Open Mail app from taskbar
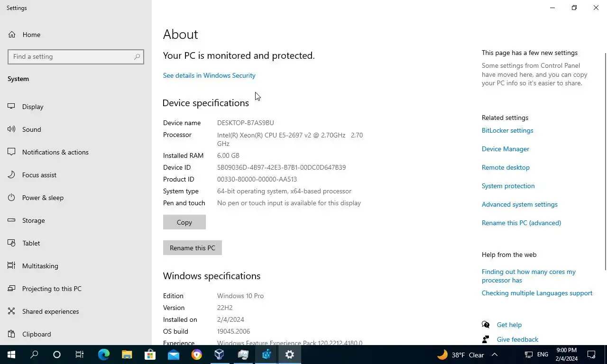 [x=173, y=355]
